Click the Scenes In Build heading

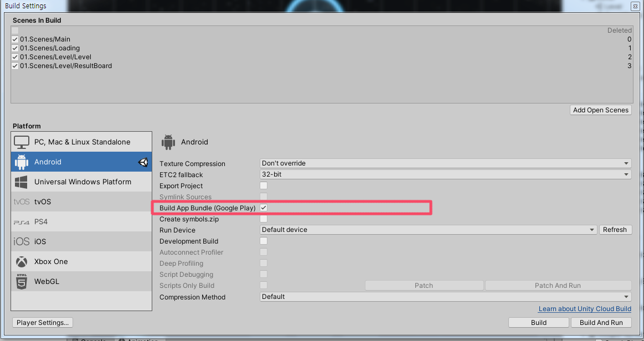(37, 20)
